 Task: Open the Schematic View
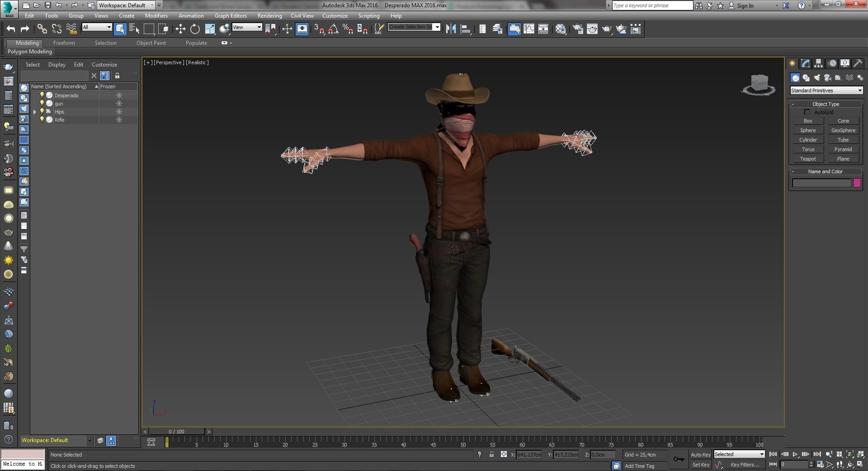point(543,29)
